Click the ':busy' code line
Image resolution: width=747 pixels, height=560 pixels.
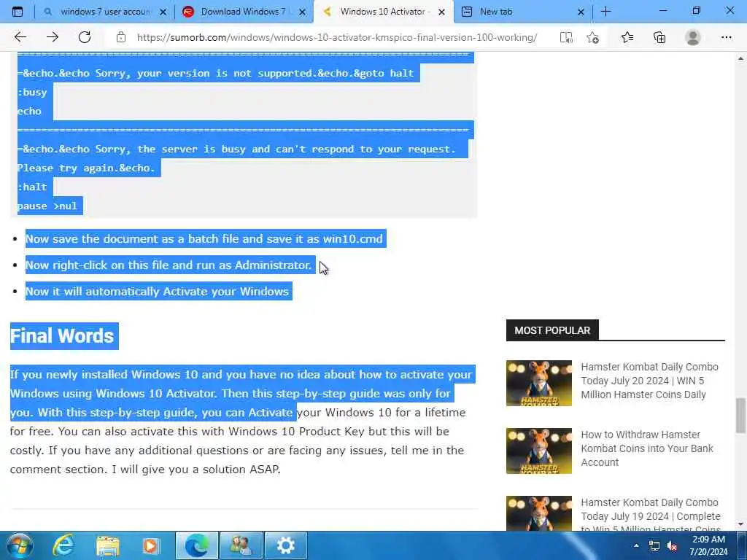[32, 92]
